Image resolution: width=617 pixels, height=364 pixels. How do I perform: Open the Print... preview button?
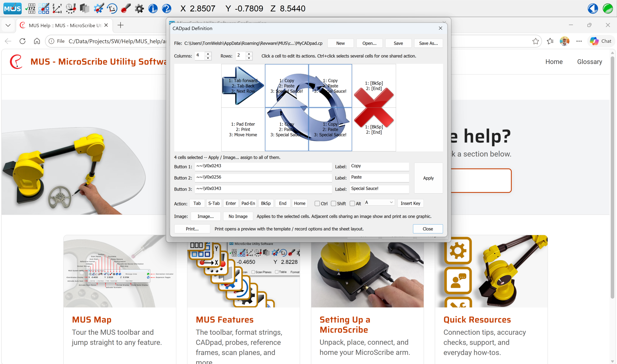192,229
